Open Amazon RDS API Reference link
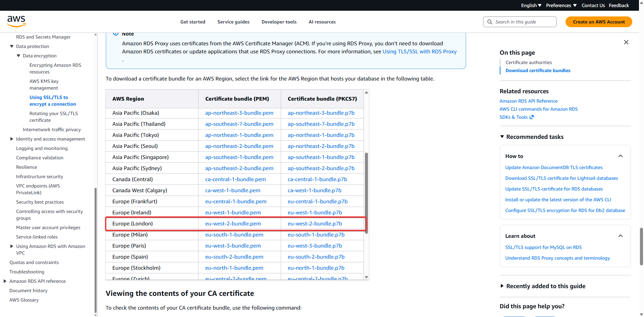Screen dimensions: 644x317 (528, 101)
